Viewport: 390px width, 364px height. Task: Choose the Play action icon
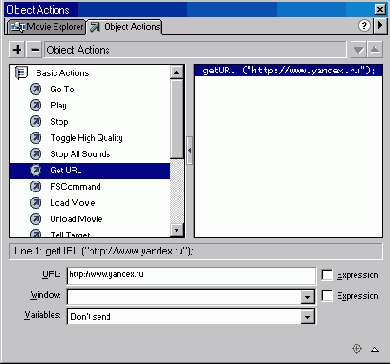(x=35, y=105)
